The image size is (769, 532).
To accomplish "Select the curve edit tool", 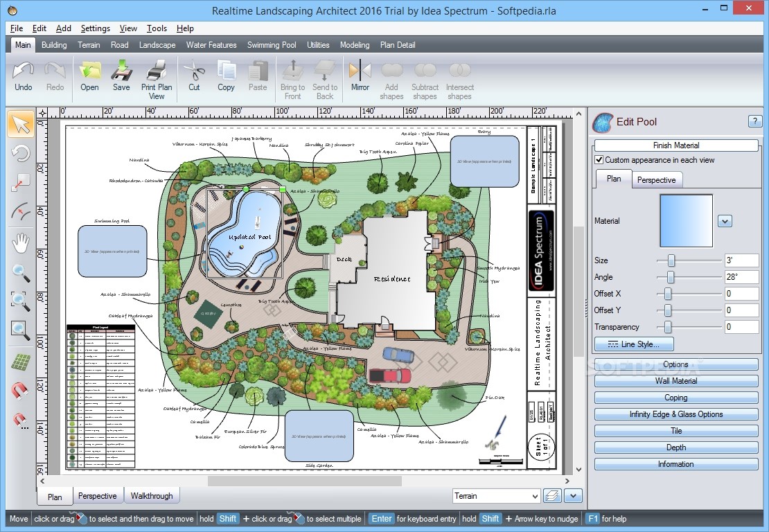I will 21,212.
